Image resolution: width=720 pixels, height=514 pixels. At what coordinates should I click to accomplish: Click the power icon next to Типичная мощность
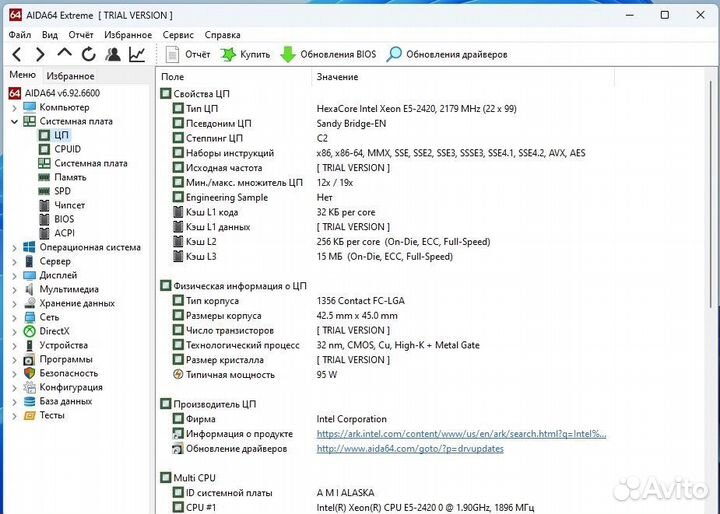[x=178, y=374]
